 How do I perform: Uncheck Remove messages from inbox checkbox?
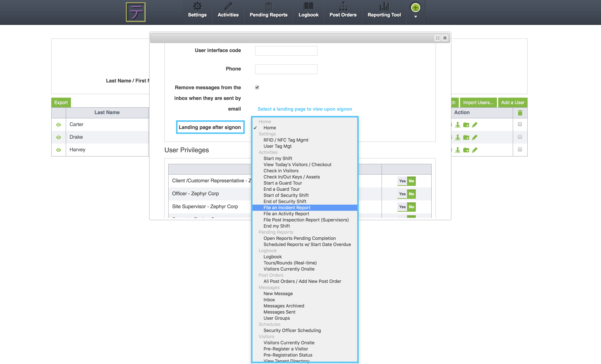[257, 87]
